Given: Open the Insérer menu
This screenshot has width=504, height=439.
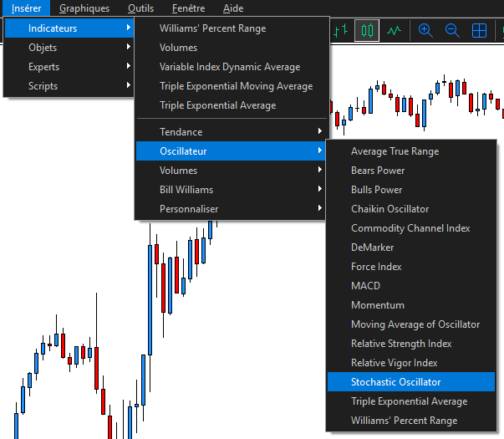Looking at the screenshot, I should (27, 8).
